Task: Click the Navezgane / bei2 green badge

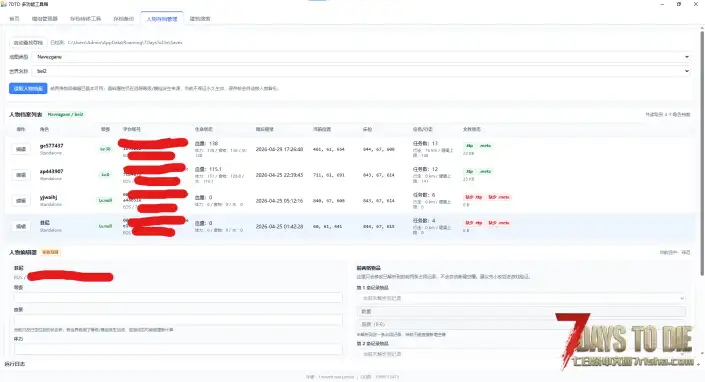Action: click(66, 115)
